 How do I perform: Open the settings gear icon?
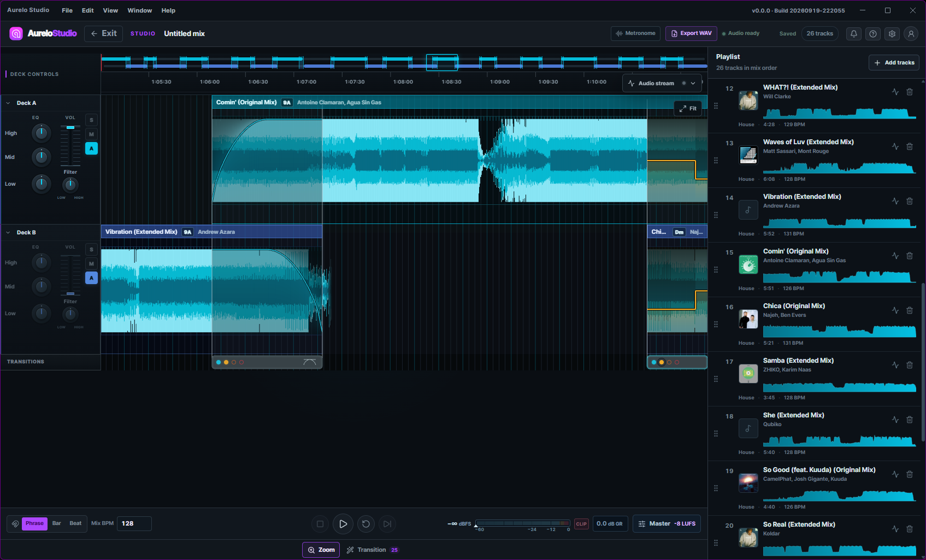[x=892, y=34]
